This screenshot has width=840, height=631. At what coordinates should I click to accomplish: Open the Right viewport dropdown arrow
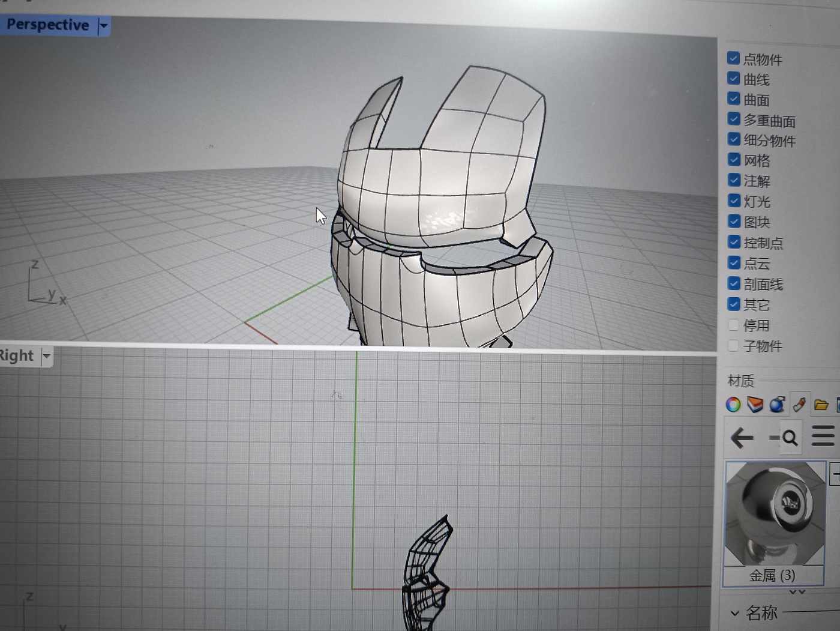[x=46, y=356]
